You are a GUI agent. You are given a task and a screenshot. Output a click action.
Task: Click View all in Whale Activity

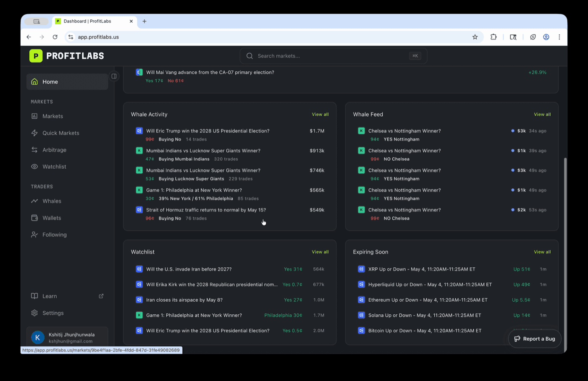(320, 114)
